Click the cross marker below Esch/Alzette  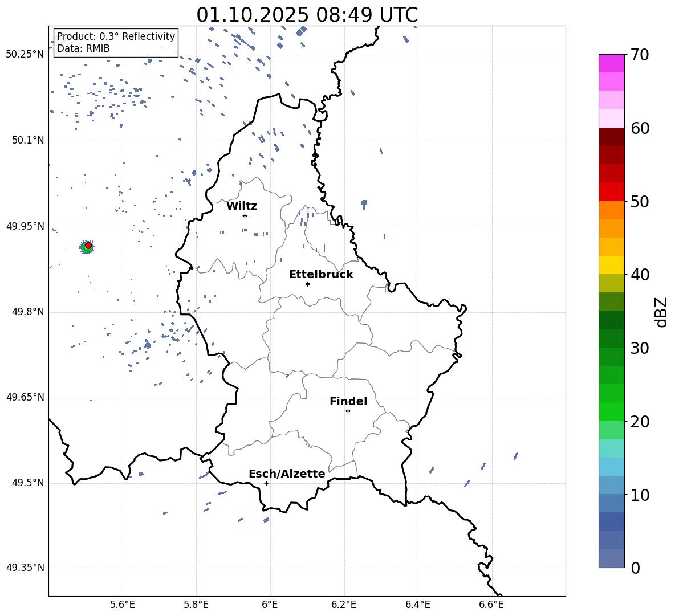pyautogui.click(x=266, y=483)
